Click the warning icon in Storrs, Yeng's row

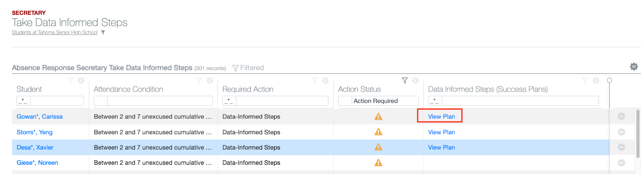point(378,132)
